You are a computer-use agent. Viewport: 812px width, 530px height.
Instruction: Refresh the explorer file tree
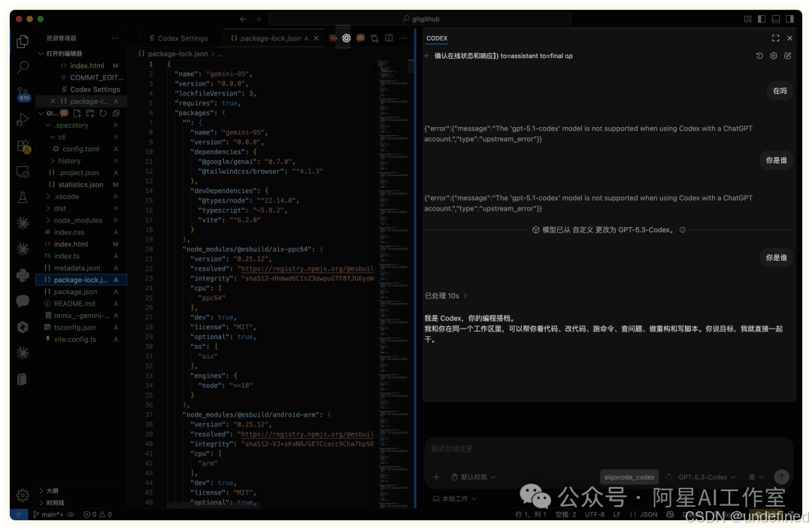103,114
